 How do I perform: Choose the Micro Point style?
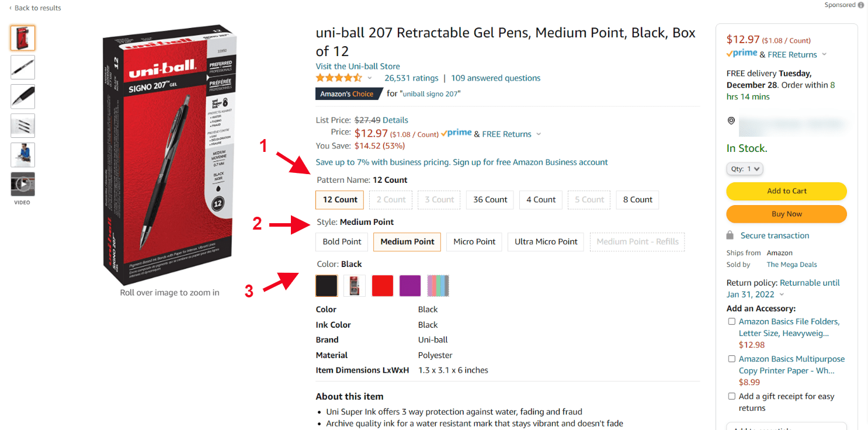point(474,242)
